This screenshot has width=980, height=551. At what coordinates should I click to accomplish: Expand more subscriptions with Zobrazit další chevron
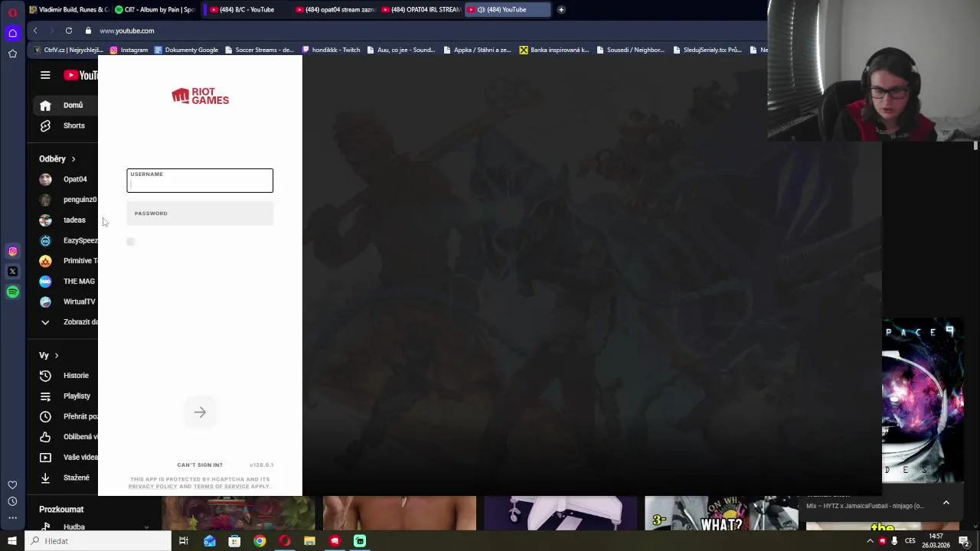click(45, 322)
